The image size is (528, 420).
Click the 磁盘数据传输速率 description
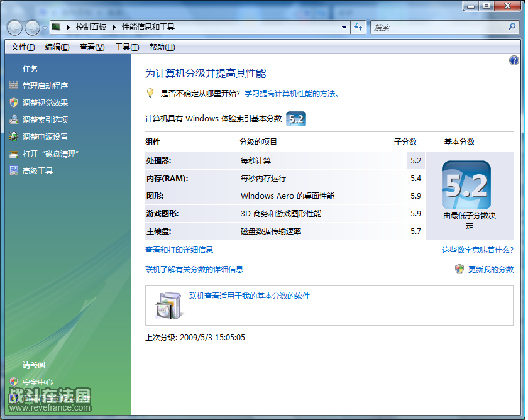coord(271,231)
